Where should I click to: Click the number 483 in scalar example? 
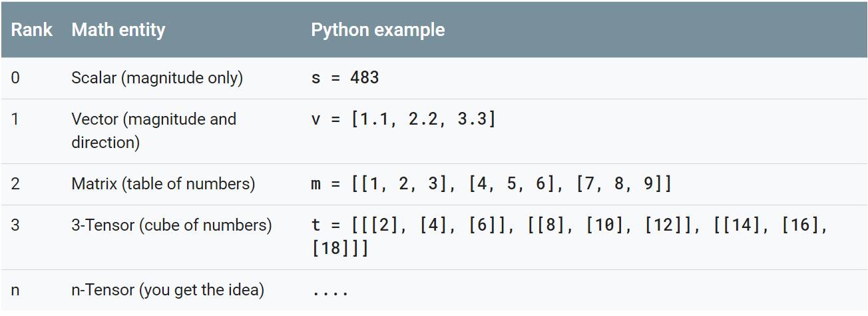(365, 78)
